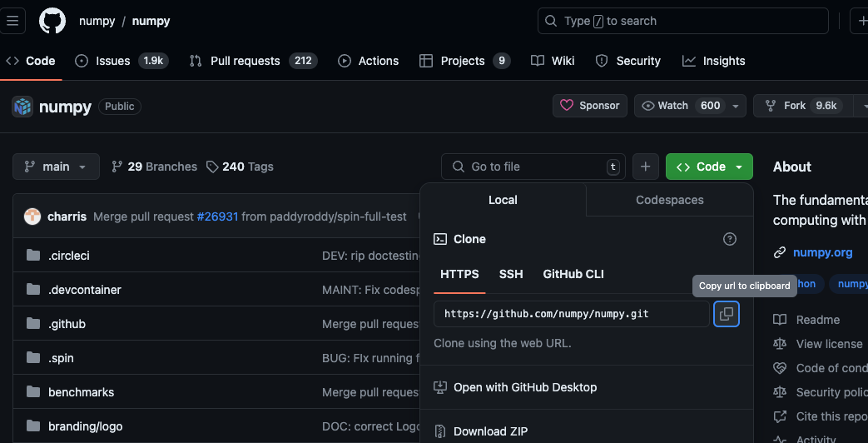Open with GitHub Desktop

tap(525, 387)
